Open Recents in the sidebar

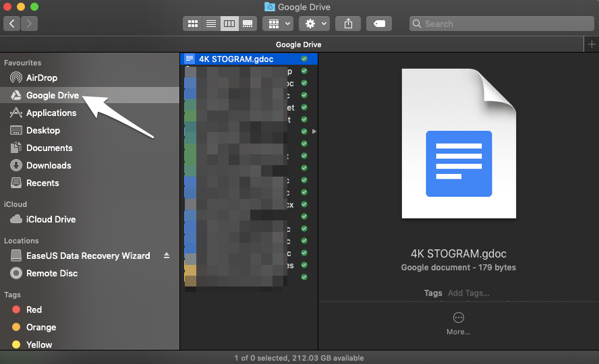coord(90,183)
